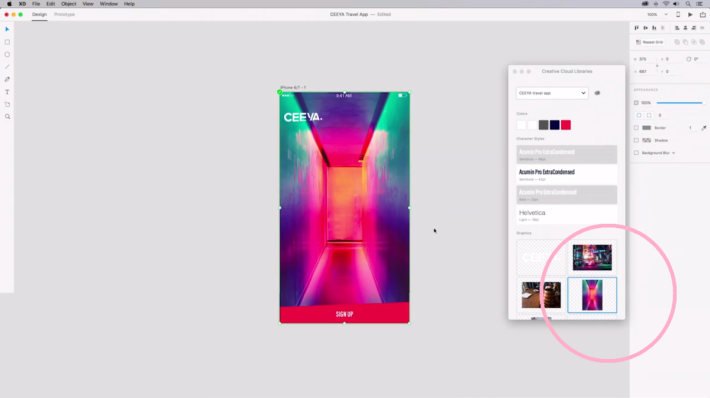Select the Rectangle tool
This screenshot has width=710, height=398.
click(7, 42)
